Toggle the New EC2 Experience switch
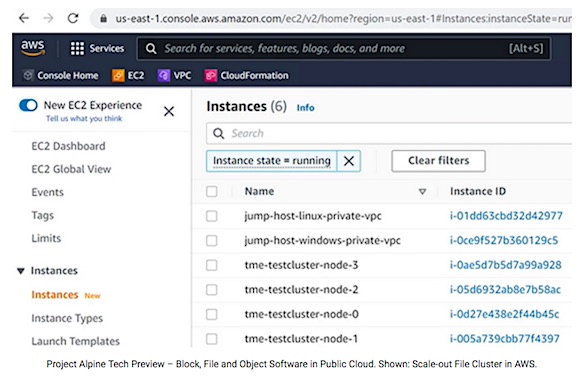The height and width of the screenshot is (377, 580). [28, 105]
